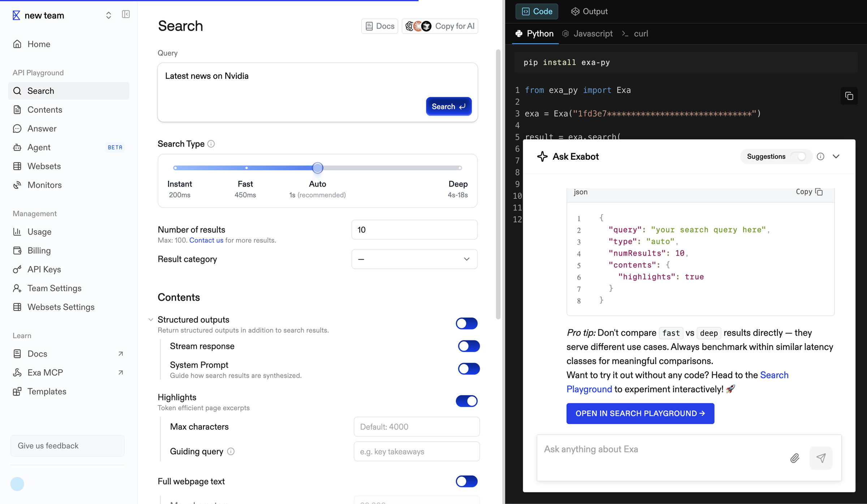The height and width of the screenshot is (504, 867).
Task: Click the Team Settings person icon
Action: 17,288
